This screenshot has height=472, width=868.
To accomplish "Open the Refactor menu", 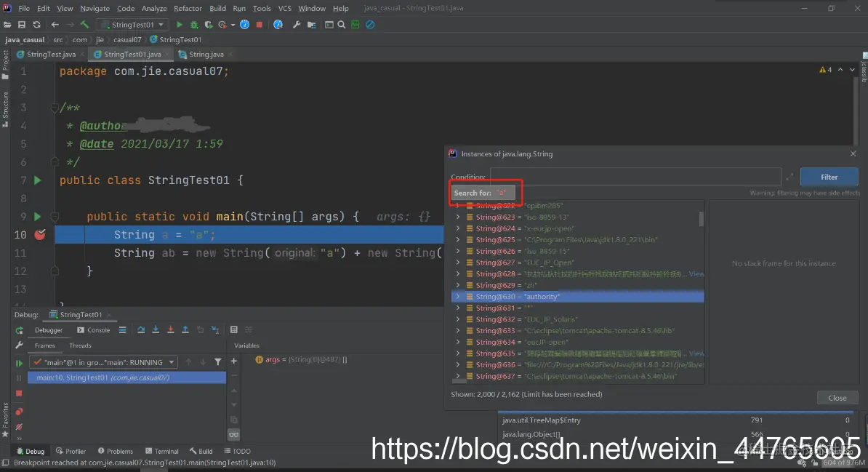I will (188, 8).
